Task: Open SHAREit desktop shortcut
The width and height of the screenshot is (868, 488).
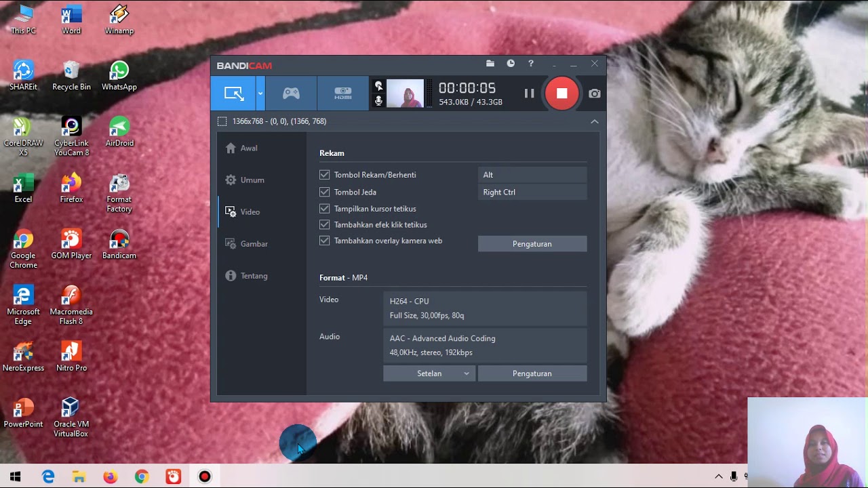Action: tap(23, 76)
